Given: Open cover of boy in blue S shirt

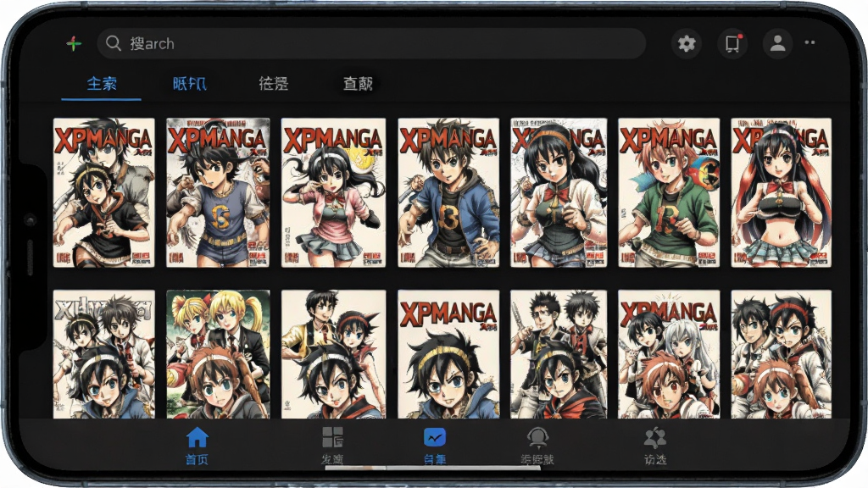Looking at the screenshot, I should pos(218,192).
